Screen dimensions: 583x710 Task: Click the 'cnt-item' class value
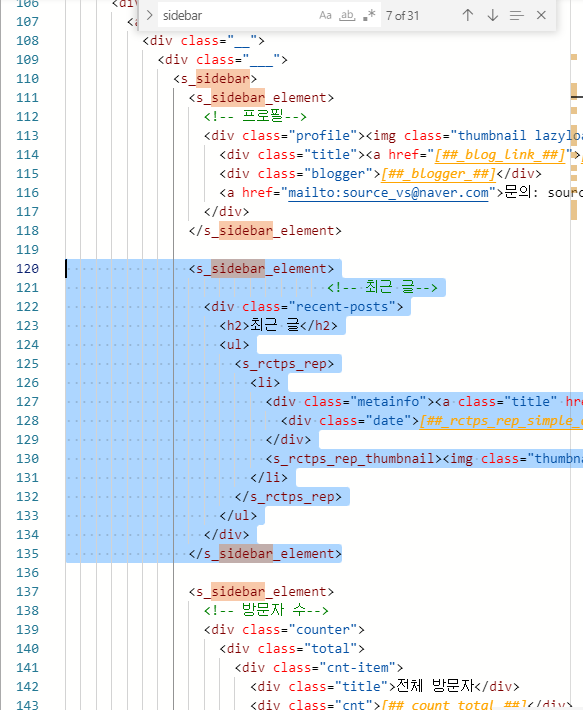358,668
